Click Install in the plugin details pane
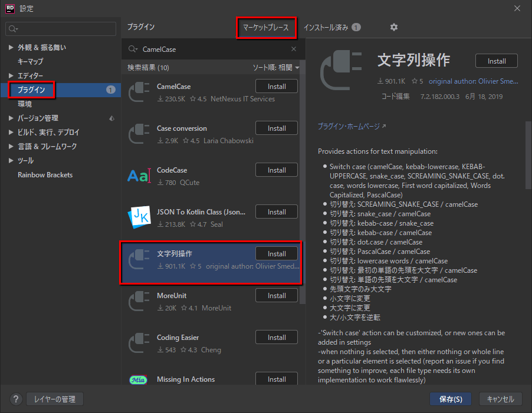Image resolution: width=532 pixels, height=413 pixels. pyautogui.click(x=497, y=61)
